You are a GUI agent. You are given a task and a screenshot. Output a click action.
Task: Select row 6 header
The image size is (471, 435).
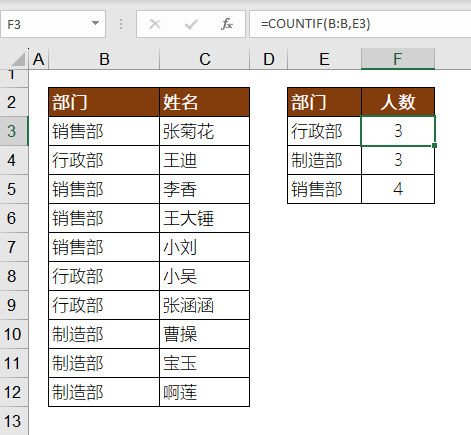14,218
